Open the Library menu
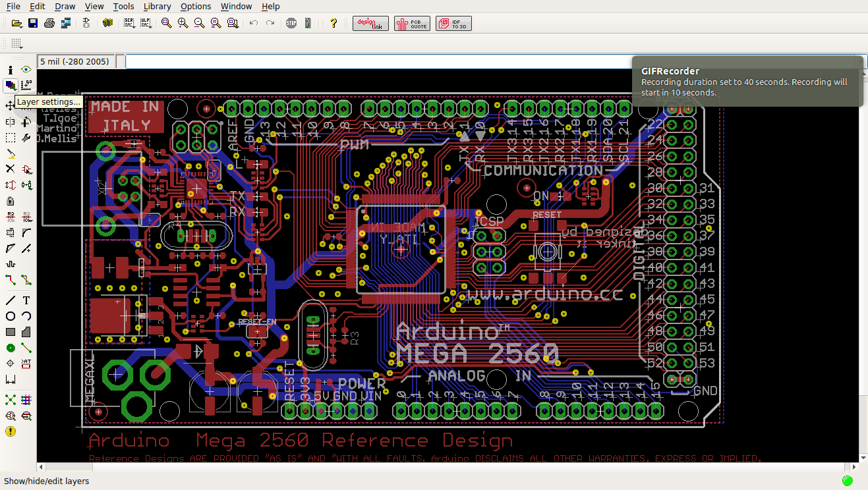The height and width of the screenshot is (490, 868). tap(157, 7)
